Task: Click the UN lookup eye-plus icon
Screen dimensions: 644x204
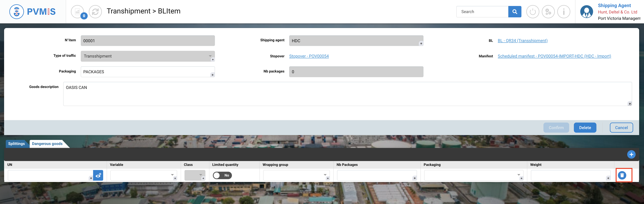Action: (x=98, y=175)
